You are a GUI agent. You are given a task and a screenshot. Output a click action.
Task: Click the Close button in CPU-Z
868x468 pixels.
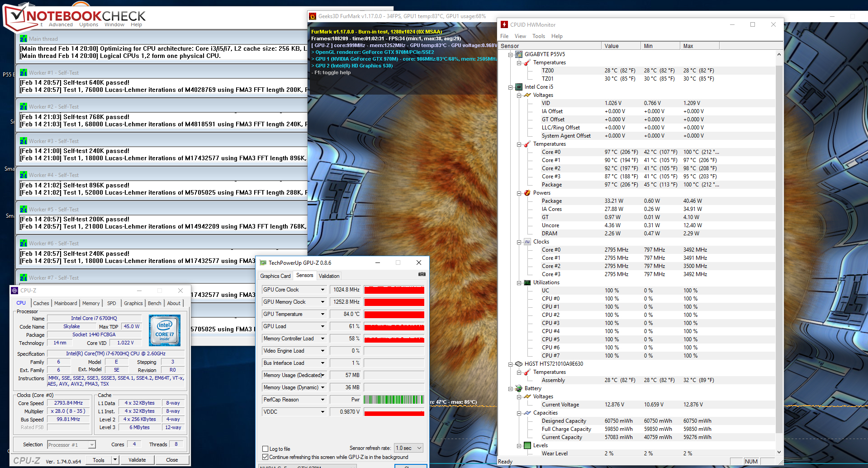172,460
